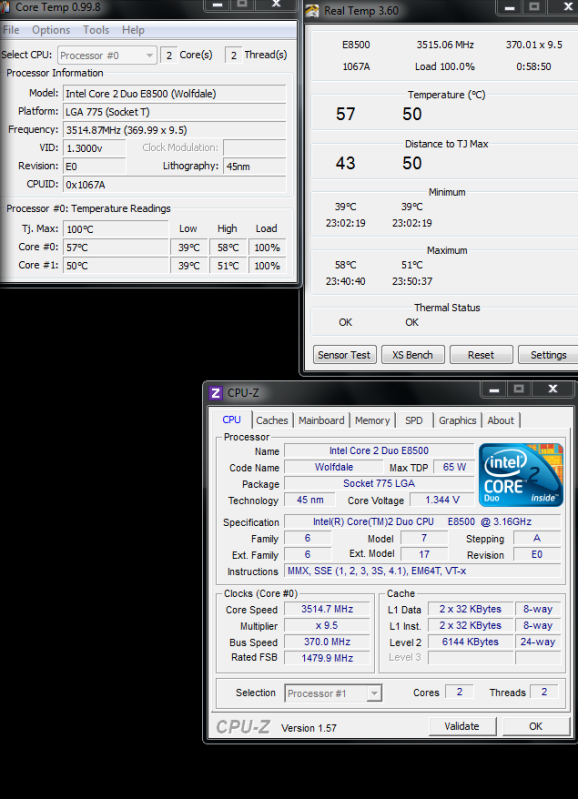Click the Core #0 temperature 57°C in Core Temp
Viewport: 578px width, 799px height.
pos(116,248)
